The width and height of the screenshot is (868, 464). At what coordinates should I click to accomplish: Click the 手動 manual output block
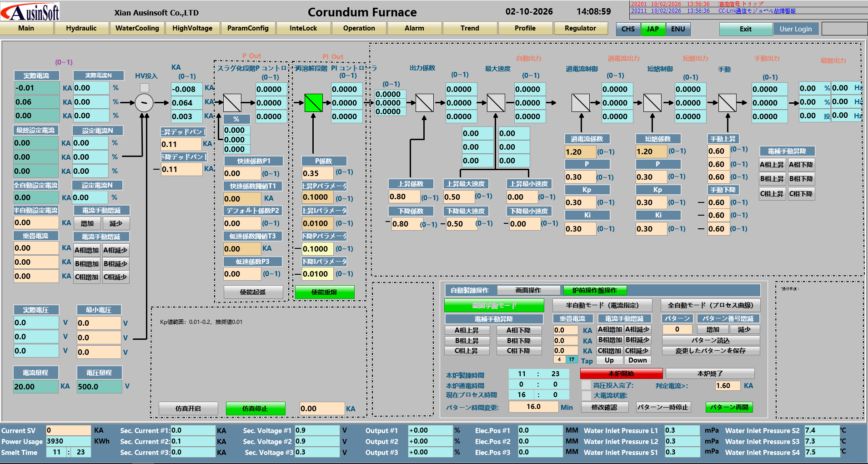727,103
